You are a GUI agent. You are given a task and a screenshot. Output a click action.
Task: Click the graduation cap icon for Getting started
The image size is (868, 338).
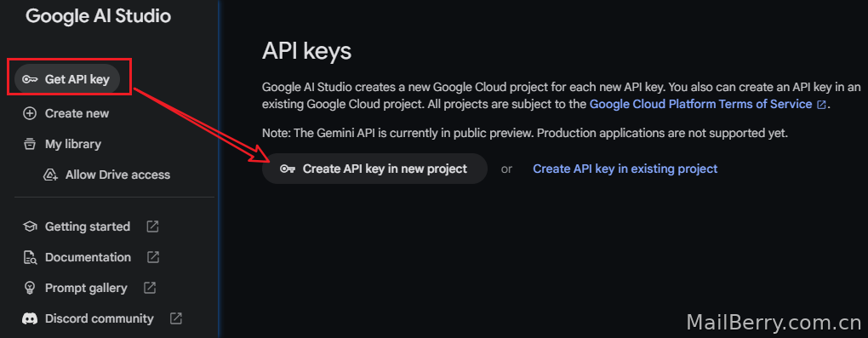tap(29, 226)
